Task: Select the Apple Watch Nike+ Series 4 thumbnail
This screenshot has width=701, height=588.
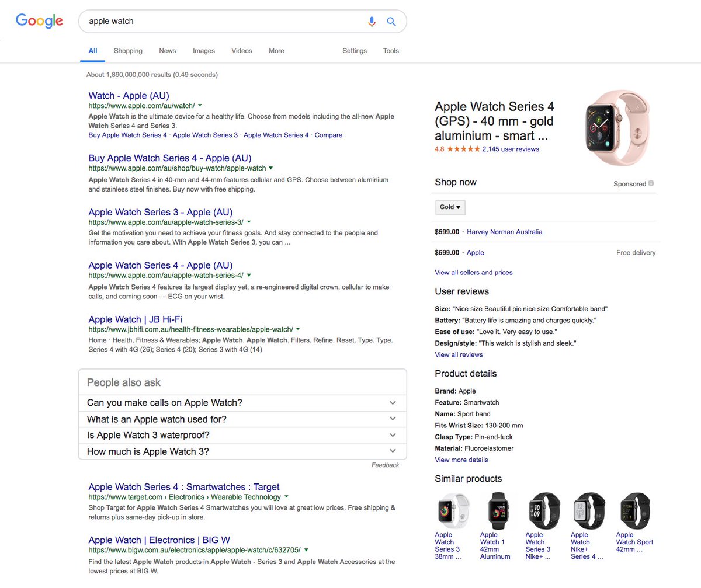Action: (x=588, y=511)
